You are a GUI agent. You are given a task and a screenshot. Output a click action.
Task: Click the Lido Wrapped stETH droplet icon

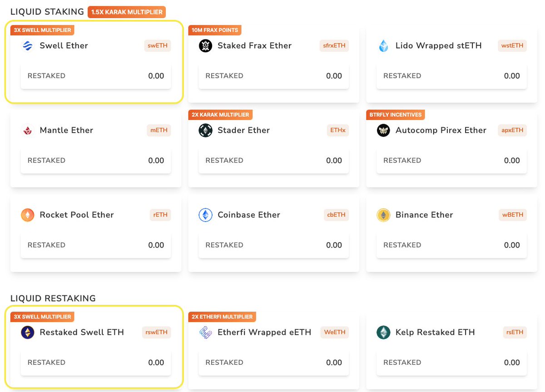[x=384, y=46]
